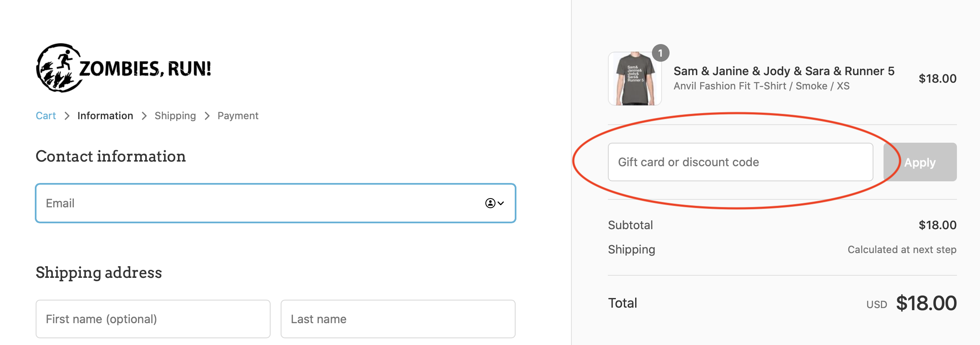Expand the email autofill dropdown arrow
980x345 pixels.
point(501,203)
